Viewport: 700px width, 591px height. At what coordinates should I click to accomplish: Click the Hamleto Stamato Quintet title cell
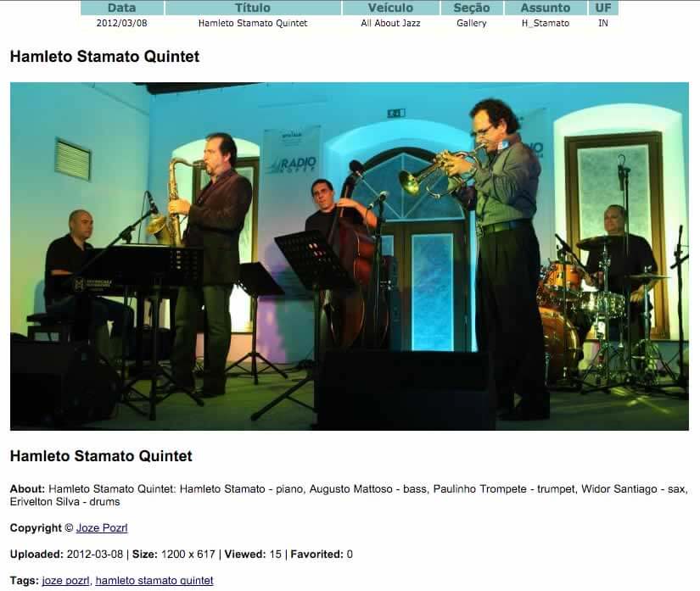(253, 23)
